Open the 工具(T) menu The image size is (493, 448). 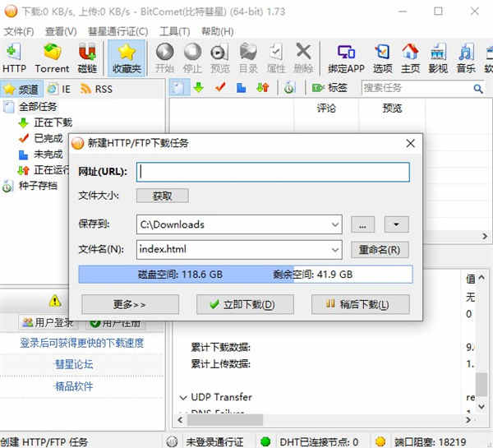(x=174, y=31)
